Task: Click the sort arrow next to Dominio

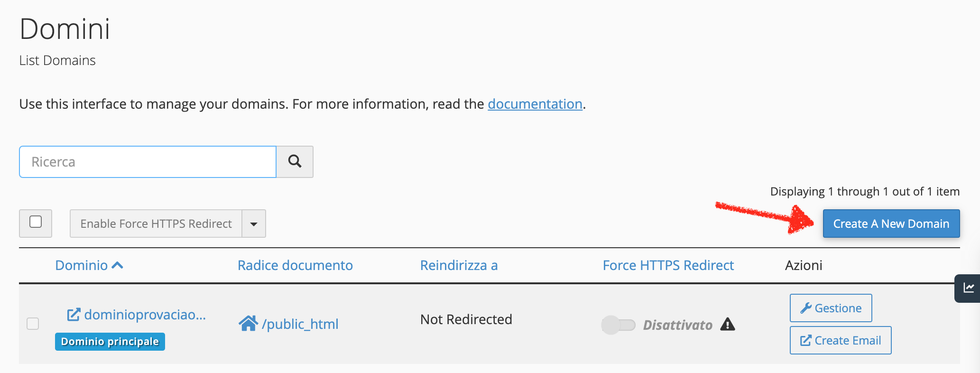Action: pos(118,265)
